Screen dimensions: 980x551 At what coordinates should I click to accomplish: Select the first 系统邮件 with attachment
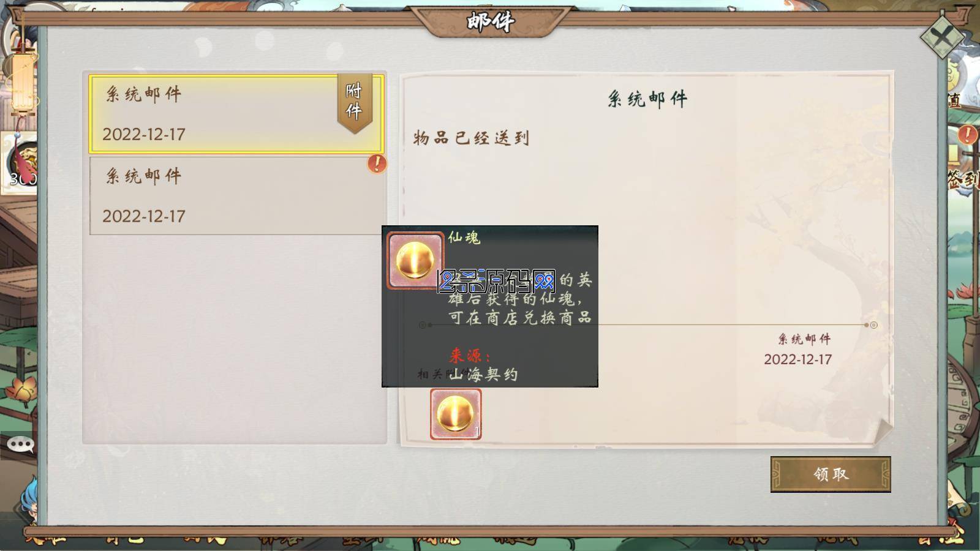pyautogui.click(x=236, y=114)
